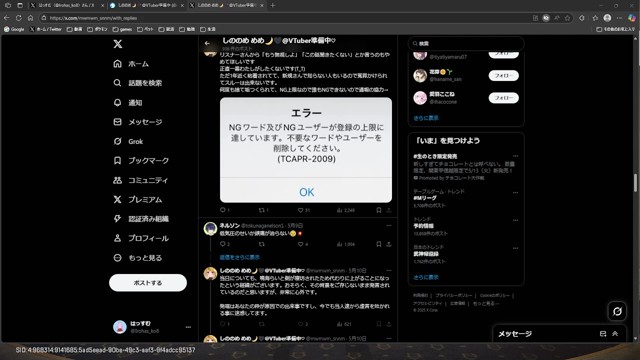The image size is (640, 360).
Task: Share ネルソン's post
Action: point(389,244)
